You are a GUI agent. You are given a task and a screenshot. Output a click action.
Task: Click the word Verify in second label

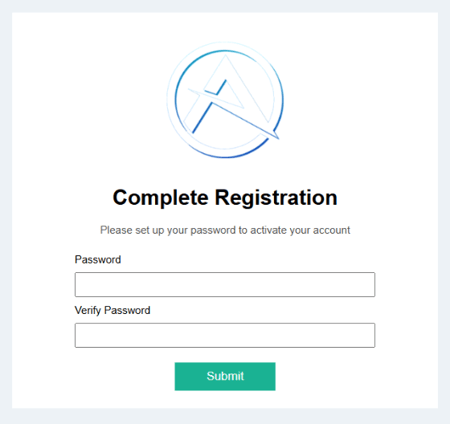(88, 310)
